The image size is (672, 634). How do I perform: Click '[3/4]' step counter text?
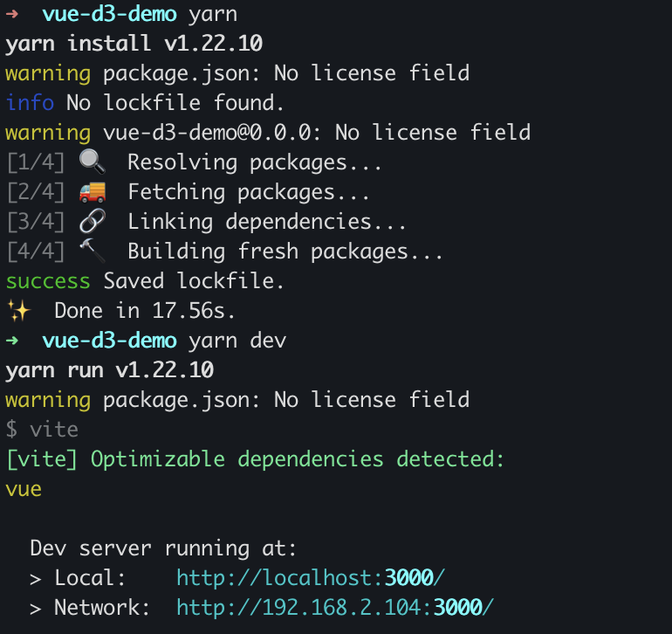point(36,222)
